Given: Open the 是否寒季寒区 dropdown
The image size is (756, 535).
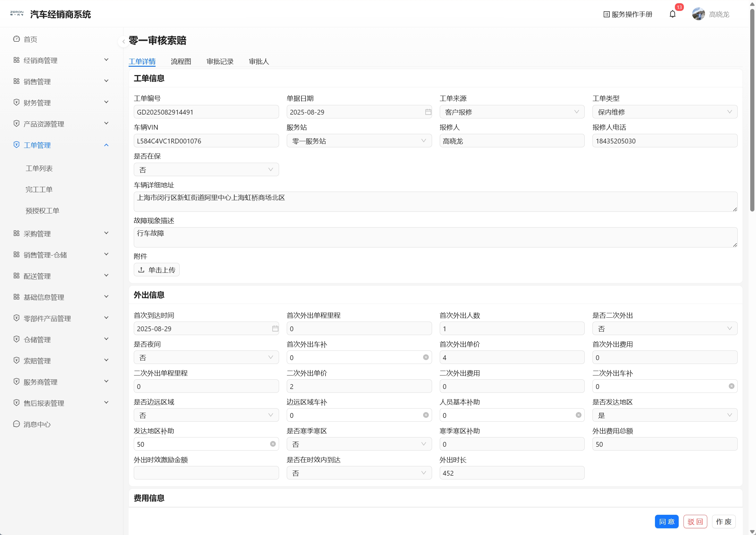Looking at the screenshot, I should click(x=359, y=444).
